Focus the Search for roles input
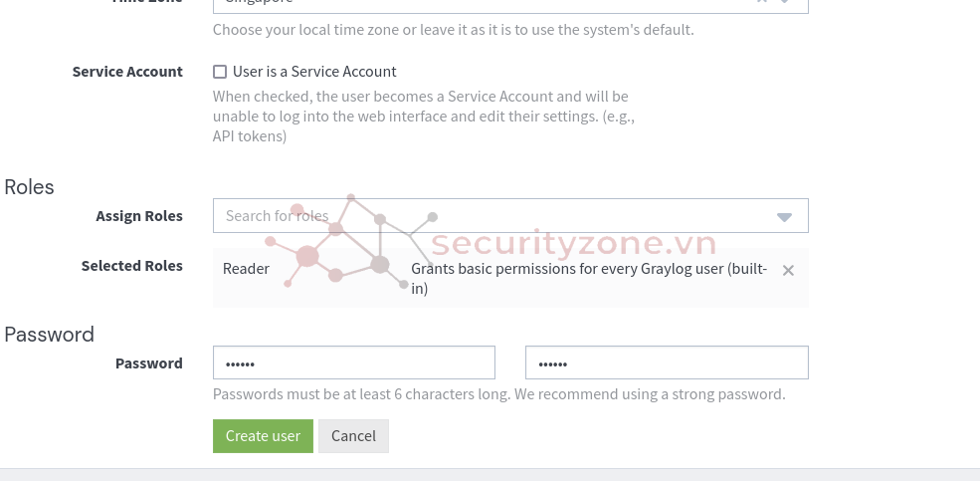Image resolution: width=980 pixels, height=481 pixels. pos(493,216)
